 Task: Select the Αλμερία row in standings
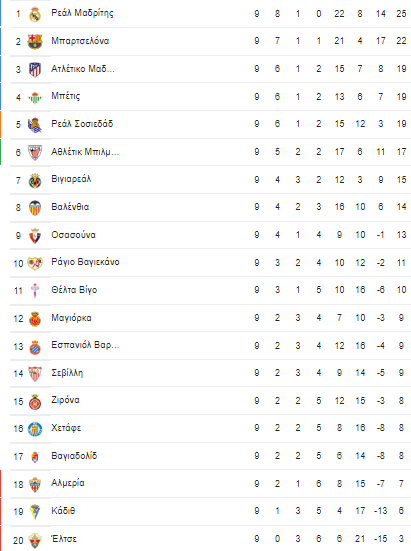tap(210, 484)
